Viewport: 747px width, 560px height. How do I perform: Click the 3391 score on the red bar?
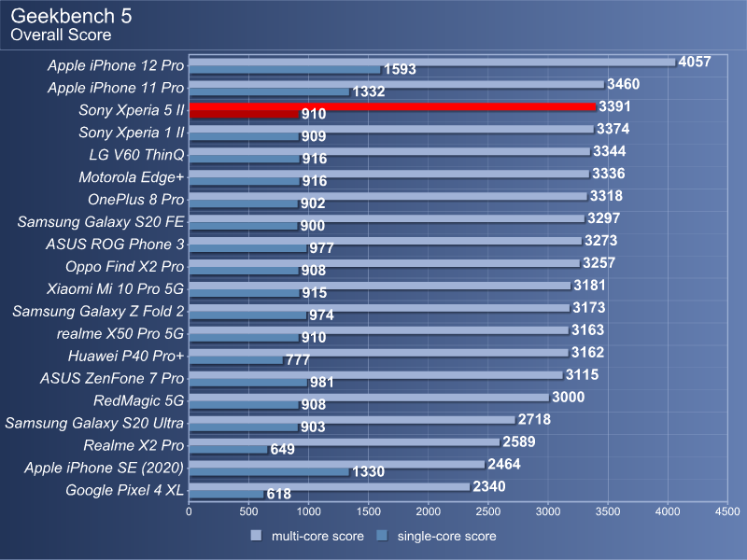coord(615,106)
